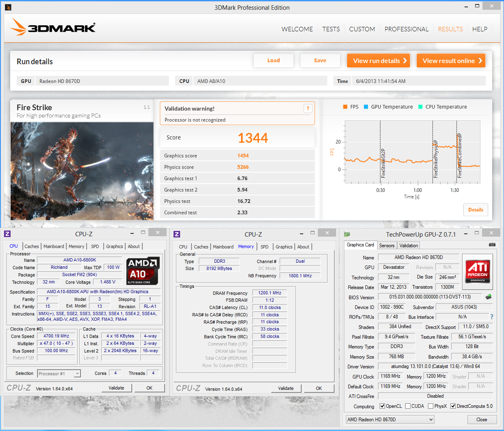Switch to Mainboard tab in processor CPU-Z

click(54, 246)
